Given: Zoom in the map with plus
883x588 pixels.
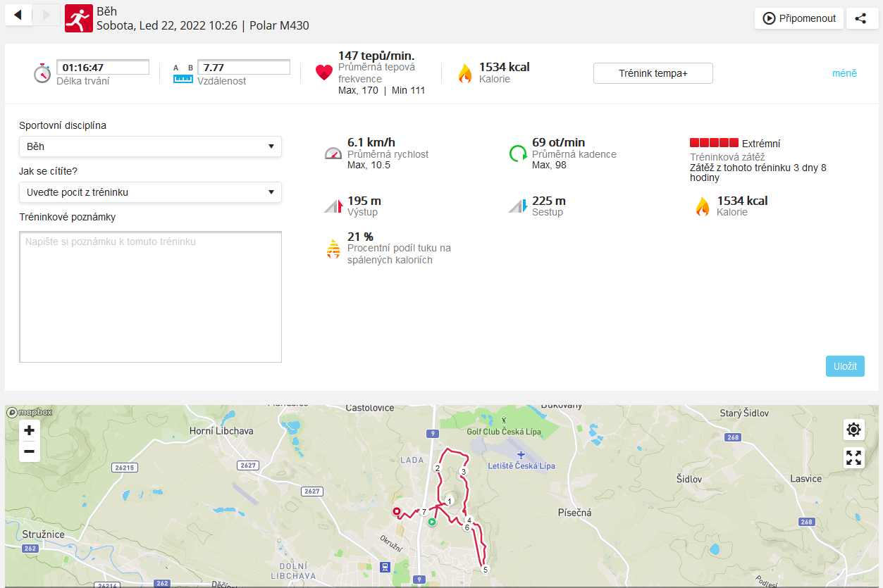Looking at the screenshot, I should tap(30, 430).
